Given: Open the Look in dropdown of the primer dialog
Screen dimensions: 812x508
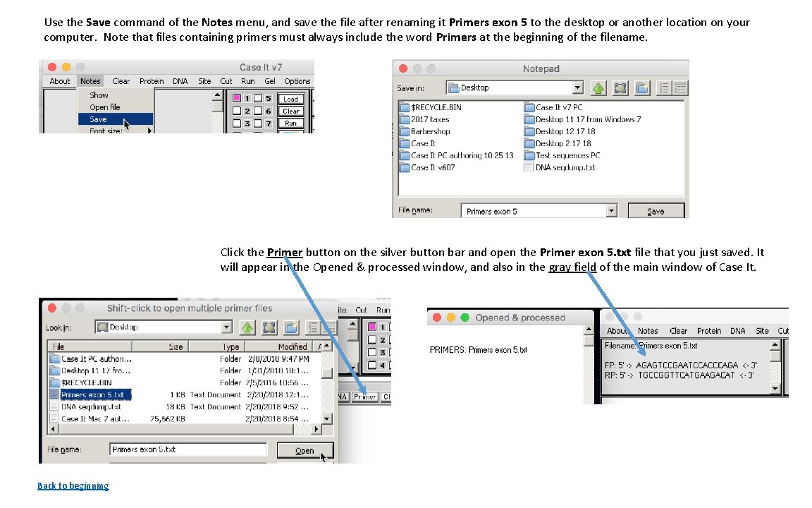Looking at the screenshot, I should coord(225,327).
